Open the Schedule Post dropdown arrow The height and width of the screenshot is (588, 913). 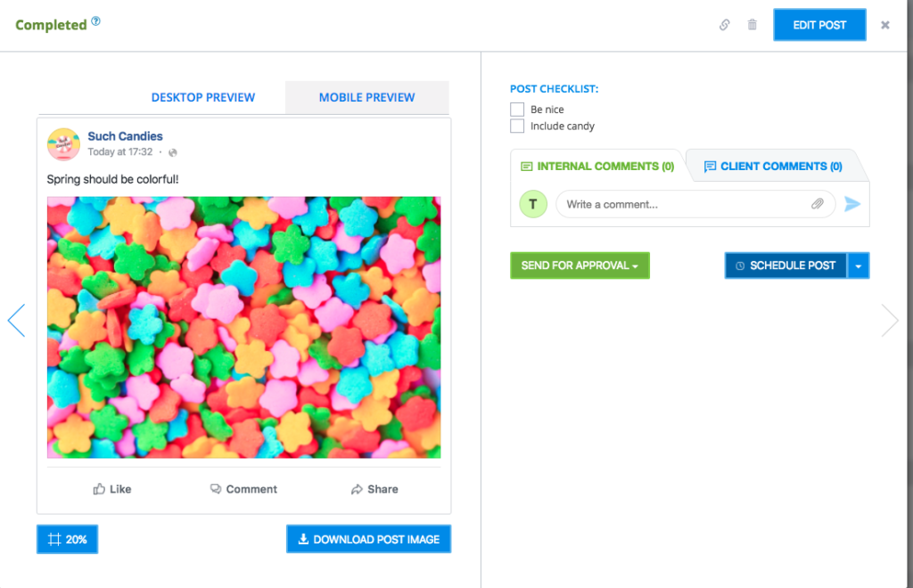pos(859,265)
